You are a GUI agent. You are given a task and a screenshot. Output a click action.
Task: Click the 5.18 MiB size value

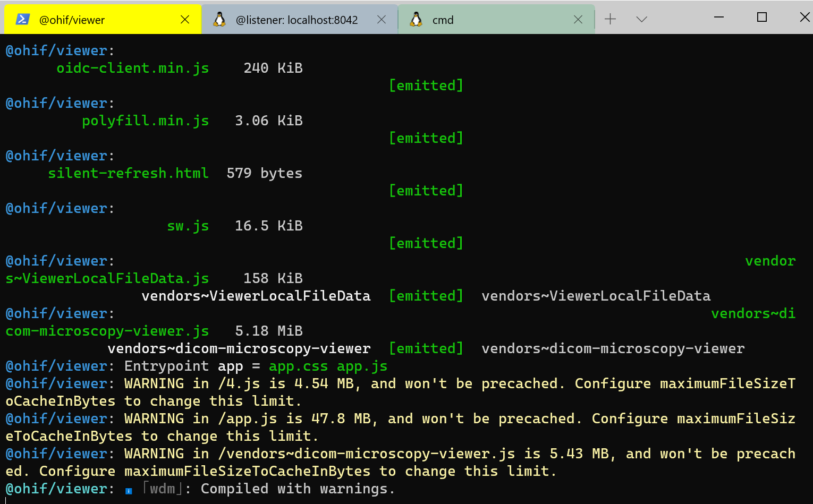point(269,331)
